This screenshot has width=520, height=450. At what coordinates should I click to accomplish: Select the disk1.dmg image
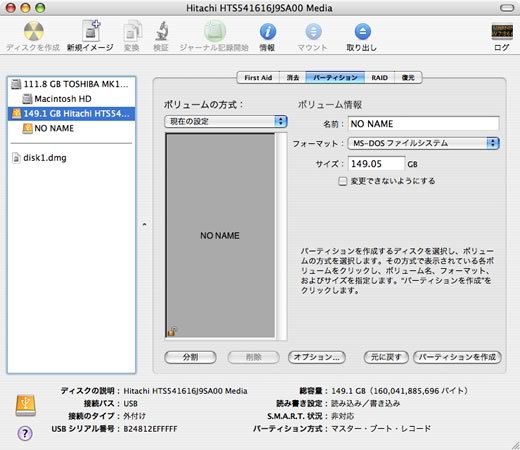pos(71,158)
